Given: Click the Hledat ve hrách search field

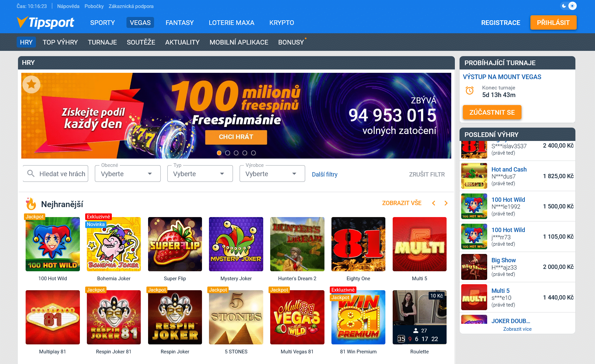Looking at the screenshot, I should (x=56, y=174).
